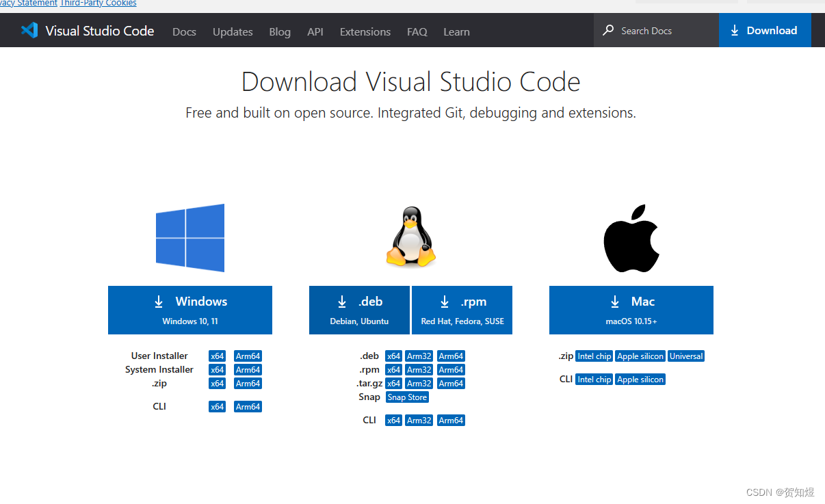825x504 pixels.
Task: Open the Snap Store link
Action: (407, 397)
